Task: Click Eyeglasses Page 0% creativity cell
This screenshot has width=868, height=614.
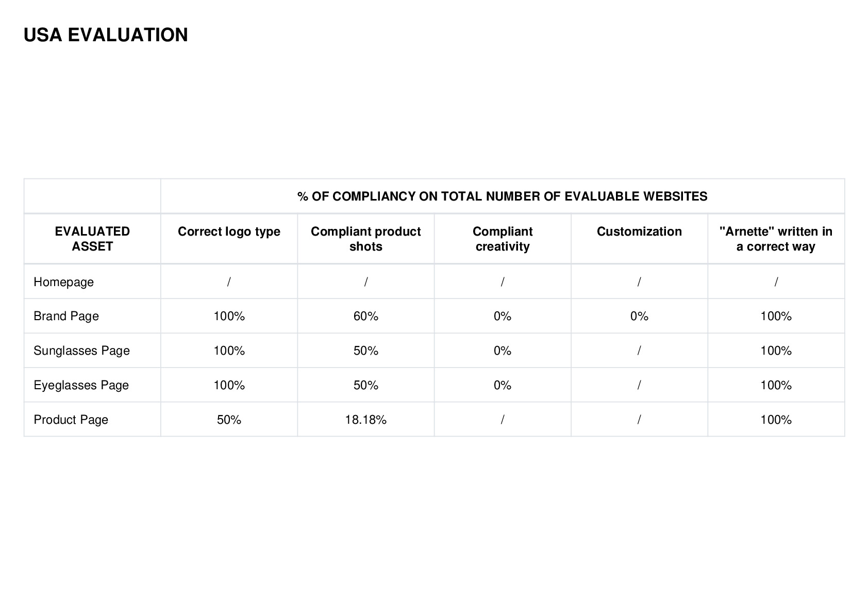Action: (503, 385)
